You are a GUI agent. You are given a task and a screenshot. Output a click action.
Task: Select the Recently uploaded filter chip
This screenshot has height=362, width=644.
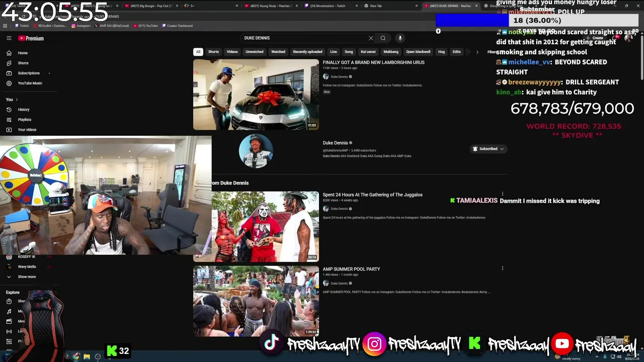click(x=307, y=52)
